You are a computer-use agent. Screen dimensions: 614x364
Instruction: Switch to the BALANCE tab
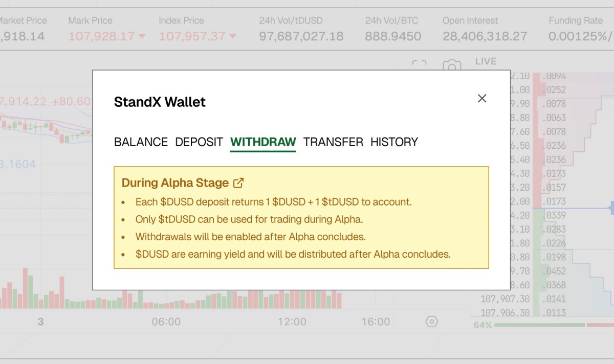click(x=141, y=142)
